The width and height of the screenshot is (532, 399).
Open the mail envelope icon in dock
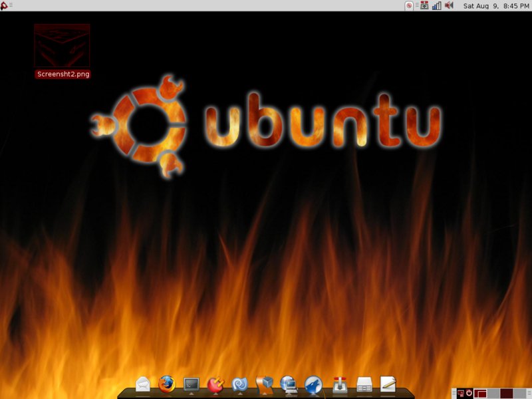[143, 384]
